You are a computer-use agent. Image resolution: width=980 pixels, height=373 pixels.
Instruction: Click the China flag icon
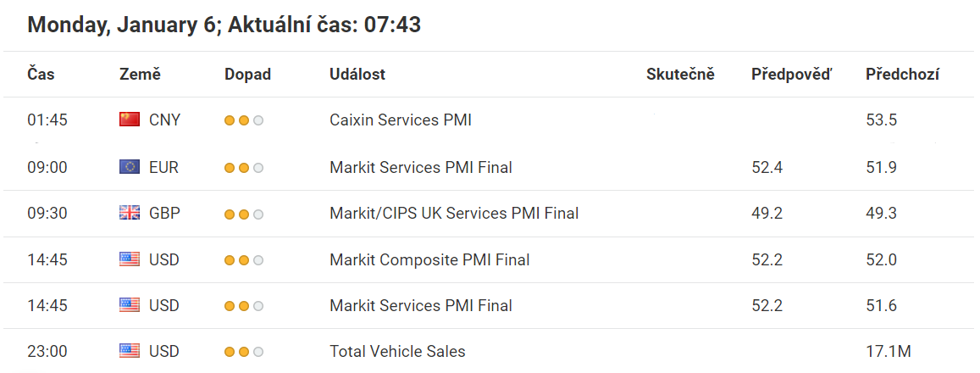[130, 120]
